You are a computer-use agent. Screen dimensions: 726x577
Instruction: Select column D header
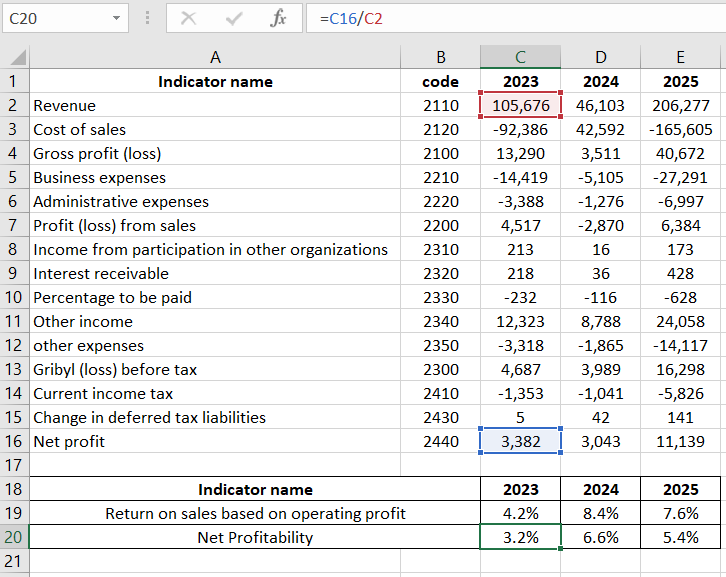[x=601, y=57]
